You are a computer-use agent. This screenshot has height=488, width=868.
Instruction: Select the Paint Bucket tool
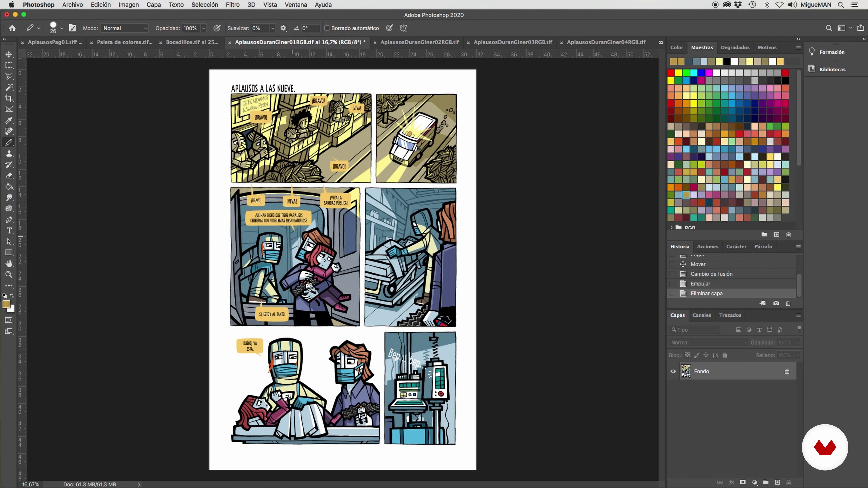[9, 187]
